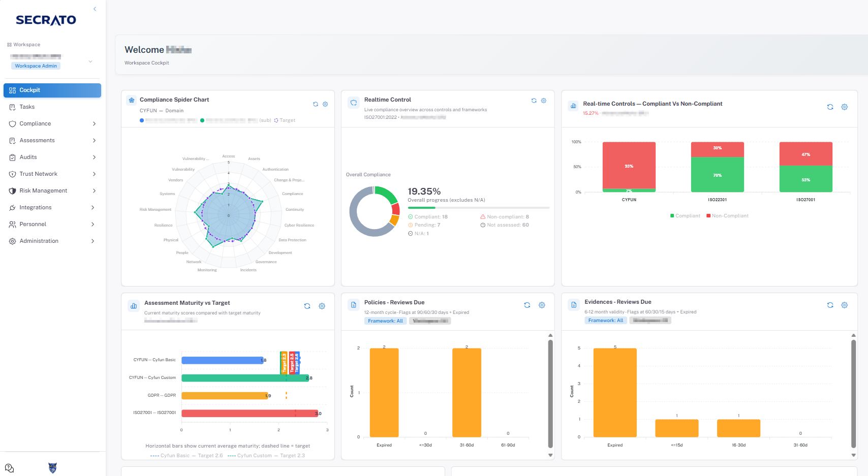Open Compliant Vs Non-Compliant settings gear
This screenshot has height=476, width=868.
tap(844, 107)
